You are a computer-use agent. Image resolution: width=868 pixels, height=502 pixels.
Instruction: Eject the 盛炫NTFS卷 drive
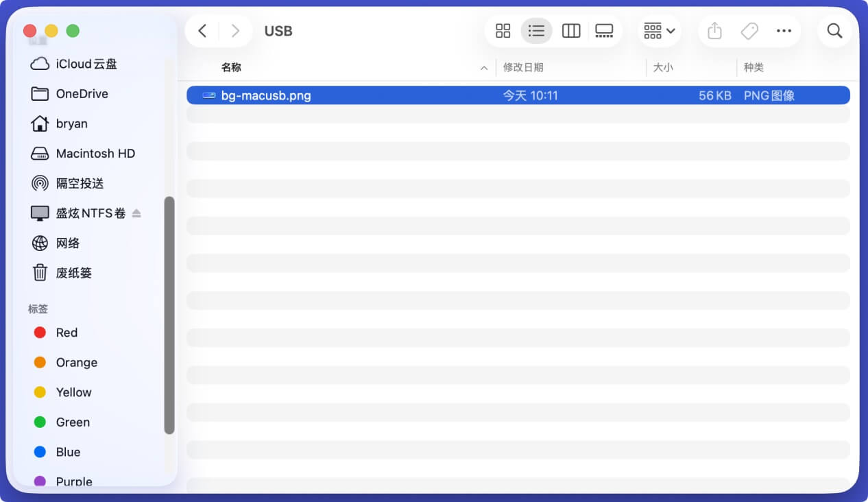click(x=136, y=213)
